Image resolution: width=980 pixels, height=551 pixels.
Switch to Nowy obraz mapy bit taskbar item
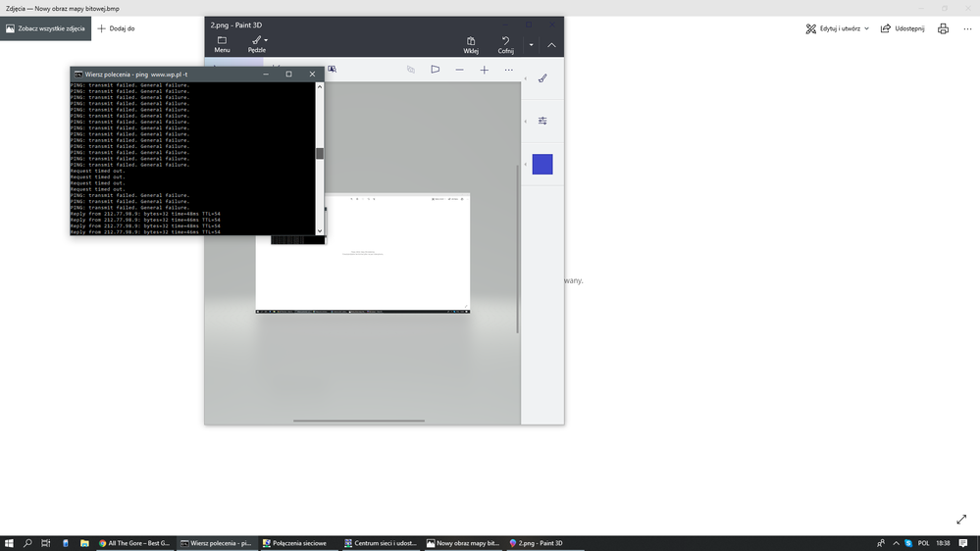coord(462,543)
